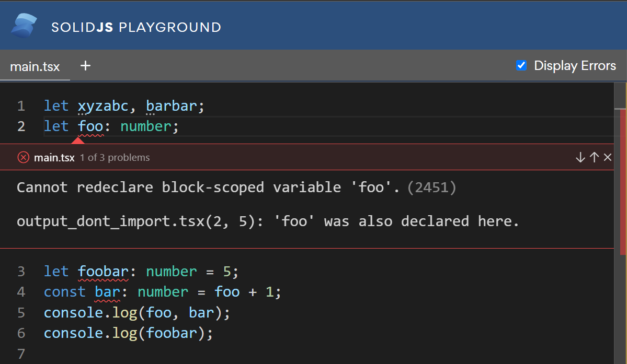Go to next problem with down arrow

[x=580, y=157]
